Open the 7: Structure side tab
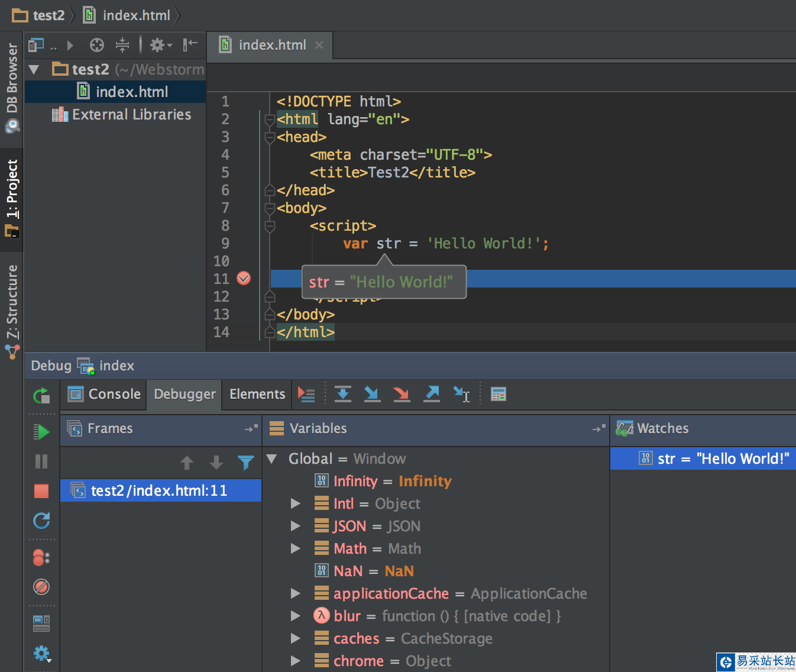The image size is (796, 672). [x=12, y=311]
